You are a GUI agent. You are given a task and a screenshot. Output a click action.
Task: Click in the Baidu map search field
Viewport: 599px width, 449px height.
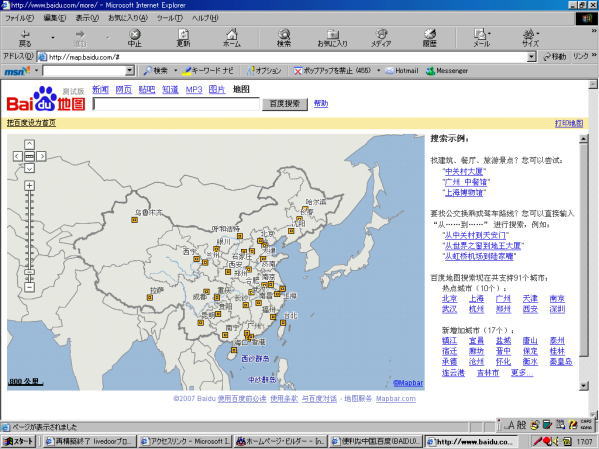pyautogui.click(x=176, y=104)
